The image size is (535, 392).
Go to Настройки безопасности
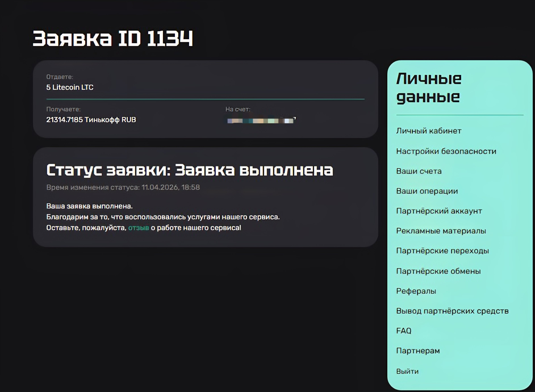click(x=446, y=151)
